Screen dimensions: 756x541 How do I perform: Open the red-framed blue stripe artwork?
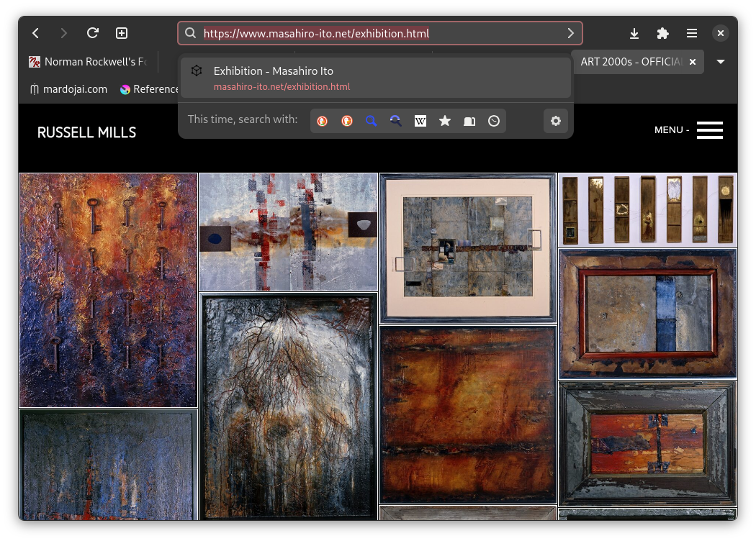click(x=647, y=314)
